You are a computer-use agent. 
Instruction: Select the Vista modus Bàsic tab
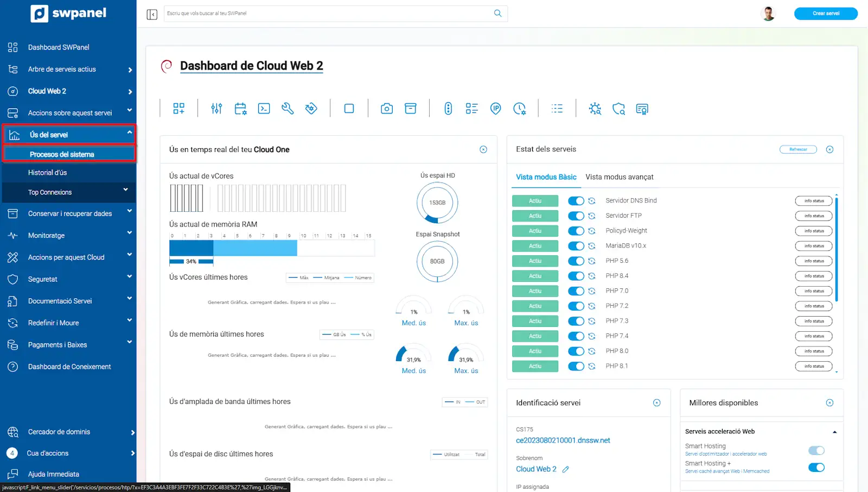(x=546, y=177)
